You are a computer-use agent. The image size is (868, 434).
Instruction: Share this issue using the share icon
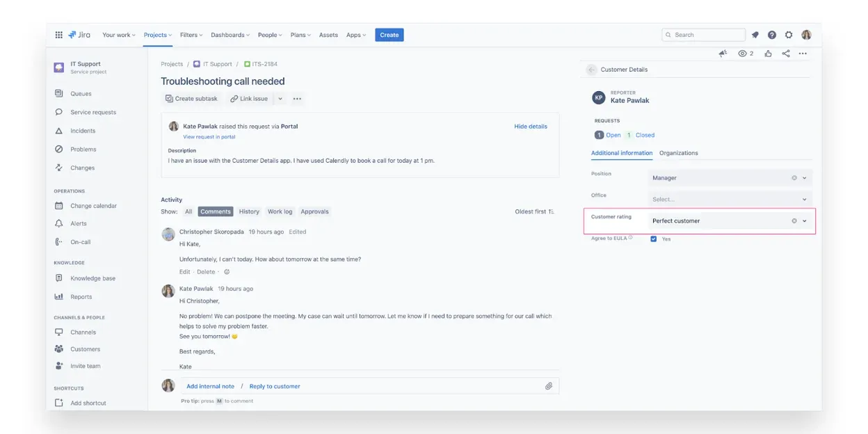[786, 53]
